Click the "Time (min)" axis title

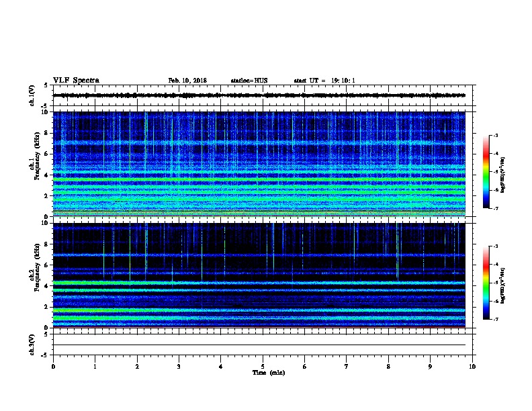coord(269,373)
